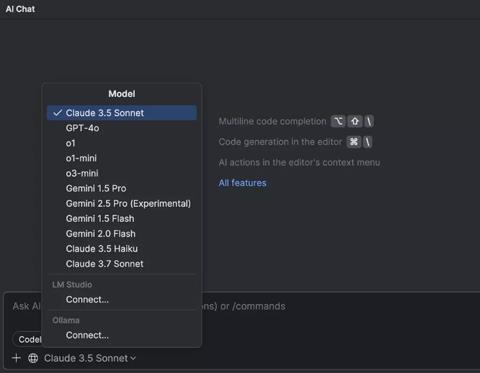The height and width of the screenshot is (373, 480).
Task: Click the LM Studio section label
Action: click(72, 284)
